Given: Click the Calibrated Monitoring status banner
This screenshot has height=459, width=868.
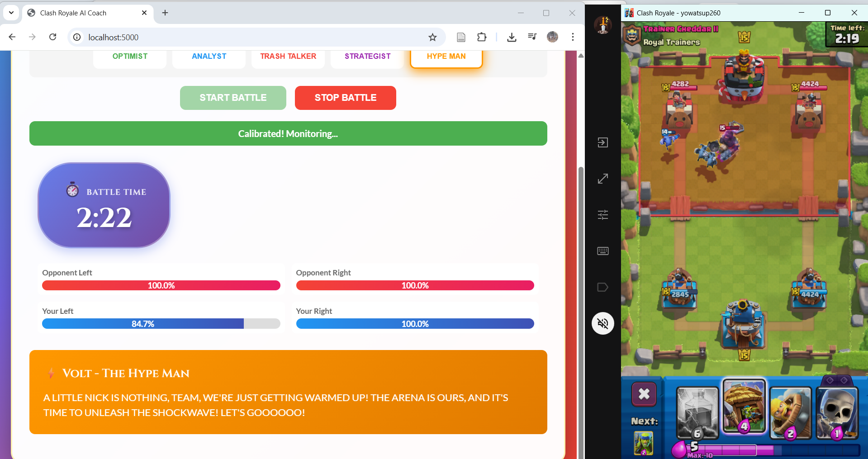Looking at the screenshot, I should point(288,133).
